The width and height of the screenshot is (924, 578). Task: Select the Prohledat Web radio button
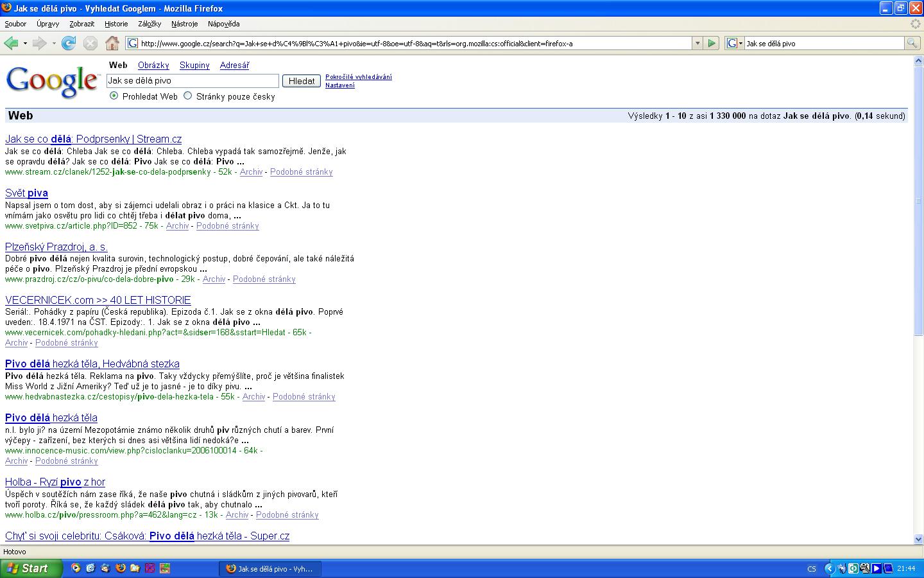(114, 96)
